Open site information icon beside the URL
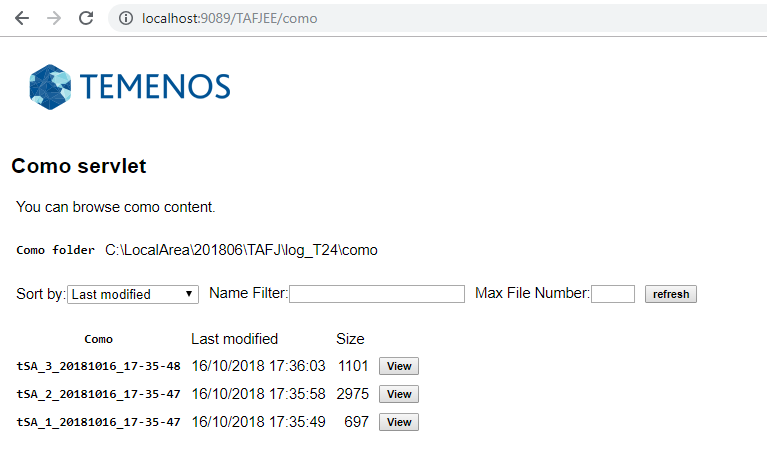This screenshot has width=767, height=471. click(x=126, y=18)
